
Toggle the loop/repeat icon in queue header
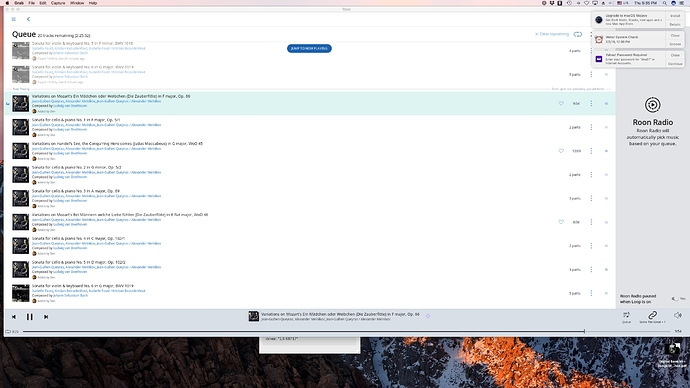[x=578, y=34]
